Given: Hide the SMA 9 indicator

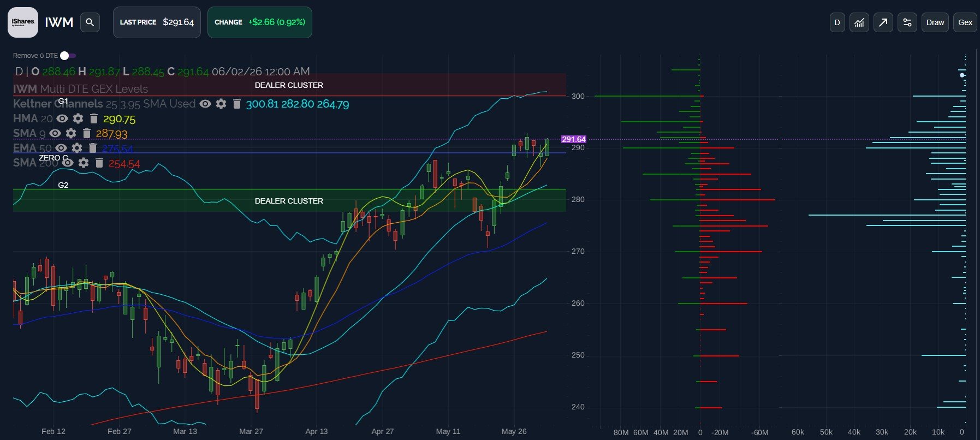Looking at the screenshot, I should click(55, 133).
